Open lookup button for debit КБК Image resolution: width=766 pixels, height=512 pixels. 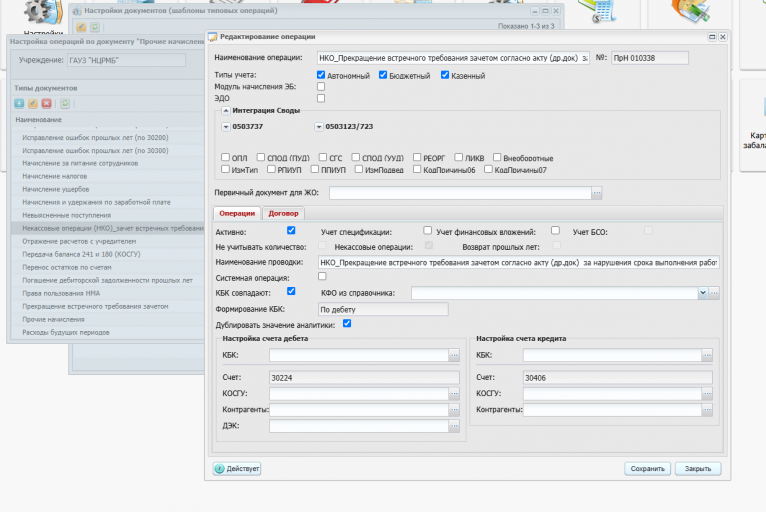(x=454, y=355)
